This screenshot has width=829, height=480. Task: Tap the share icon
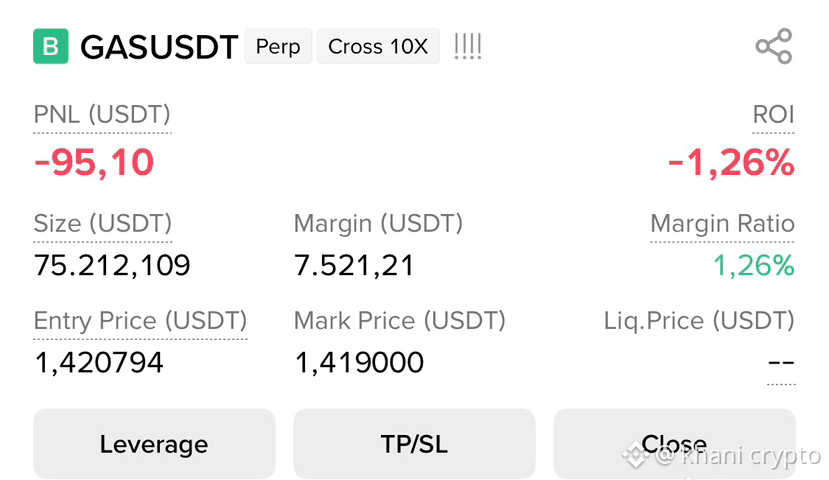(774, 47)
